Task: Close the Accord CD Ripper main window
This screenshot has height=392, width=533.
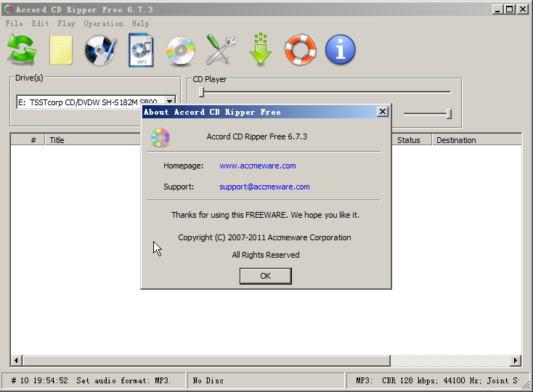Action: (x=522, y=9)
